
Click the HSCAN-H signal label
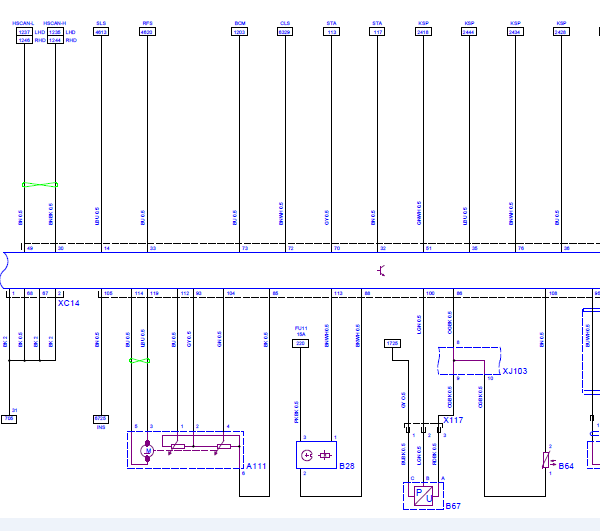[x=55, y=23]
